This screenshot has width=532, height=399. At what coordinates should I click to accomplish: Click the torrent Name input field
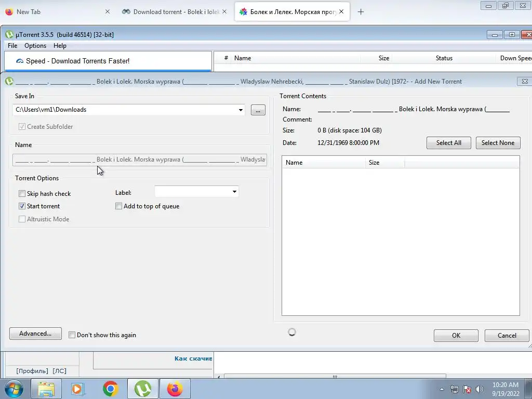(140, 159)
